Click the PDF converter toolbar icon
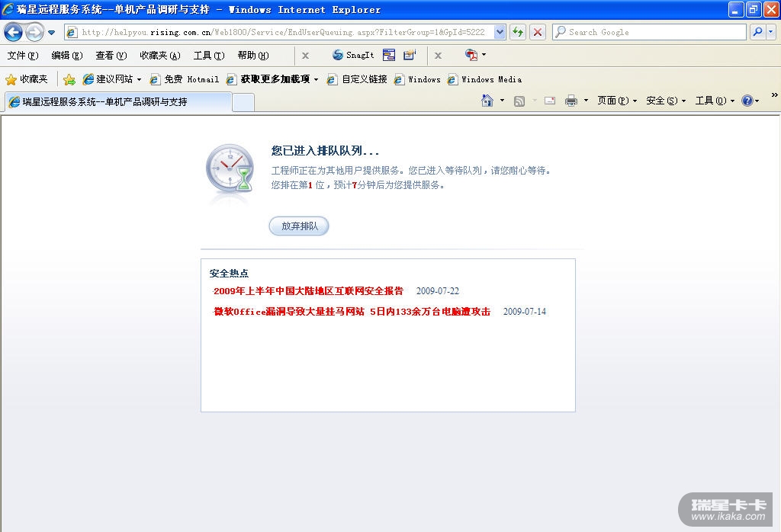Screen dimensions: 781x532 471,55
